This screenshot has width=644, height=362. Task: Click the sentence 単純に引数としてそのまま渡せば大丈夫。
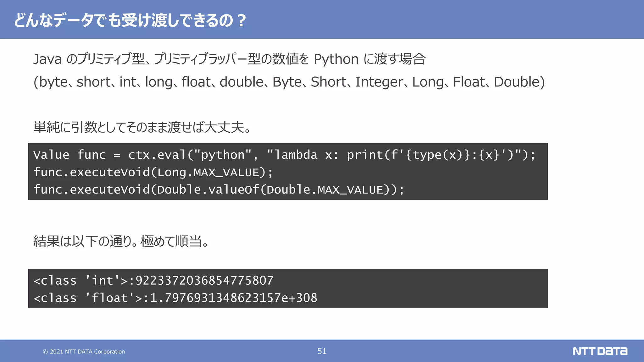[142, 127]
